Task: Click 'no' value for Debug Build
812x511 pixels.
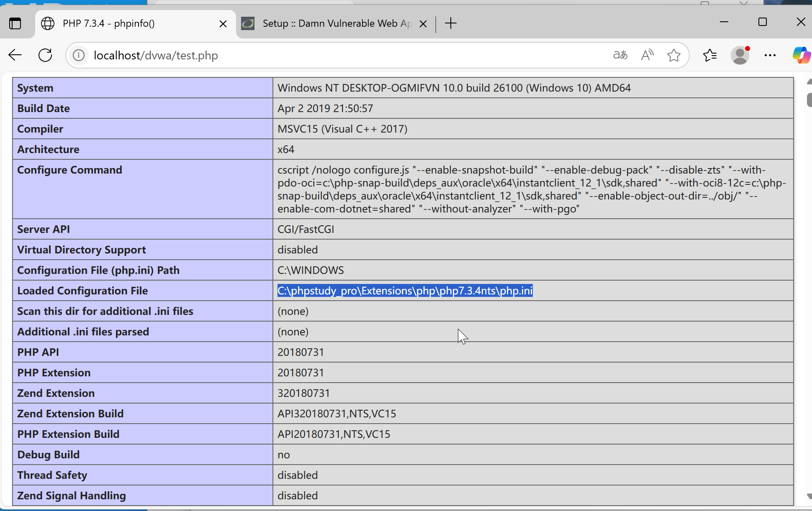Action: point(283,455)
